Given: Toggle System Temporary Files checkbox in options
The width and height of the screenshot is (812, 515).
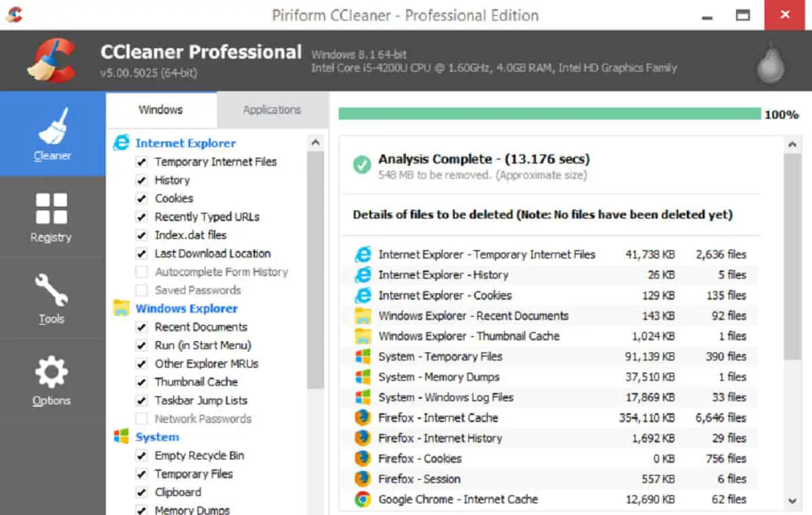Looking at the screenshot, I should [x=141, y=474].
